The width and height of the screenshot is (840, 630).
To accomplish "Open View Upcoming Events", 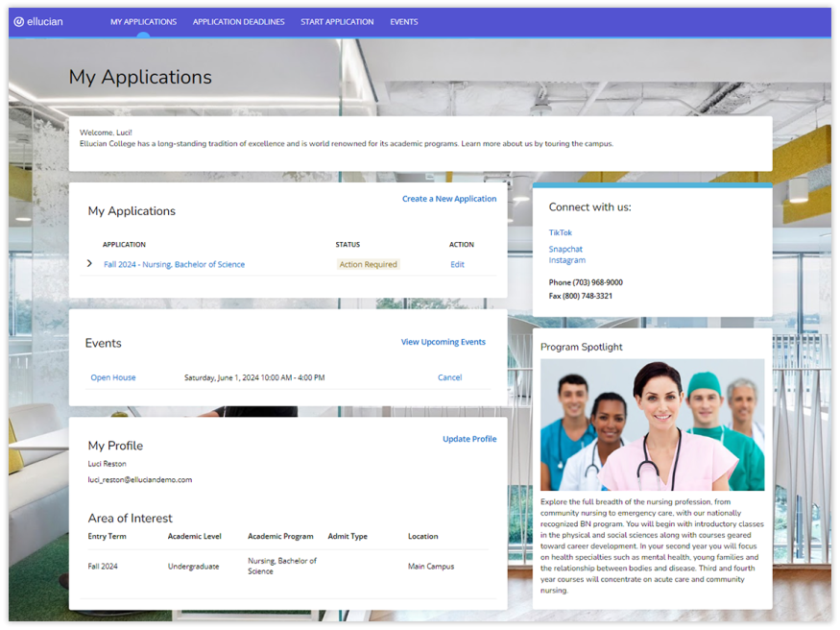I will click(443, 342).
